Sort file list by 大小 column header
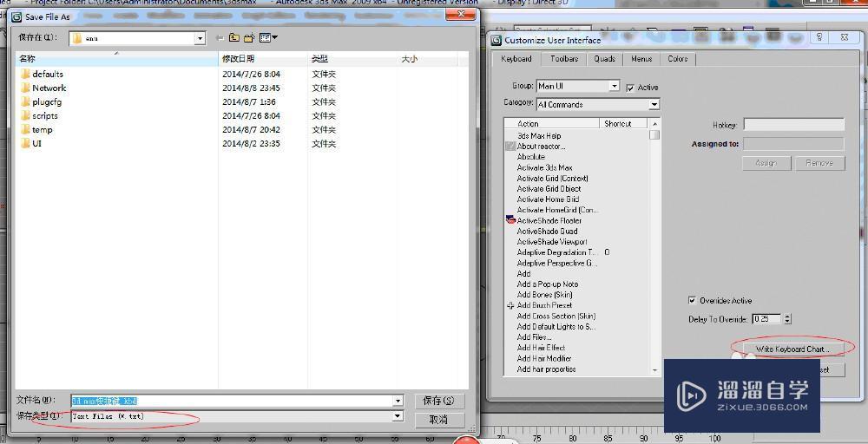Viewport: 868px width, 444px height. click(427, 59)
